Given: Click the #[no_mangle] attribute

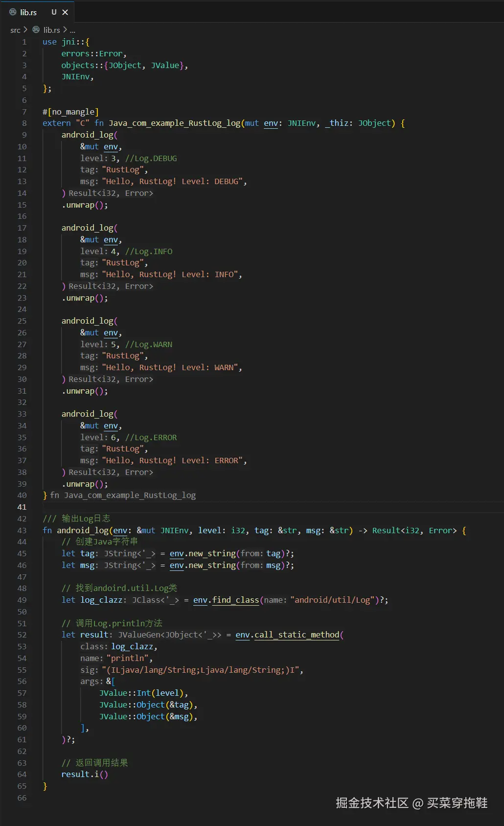Looking at the screenshot, I should point(70,112).
